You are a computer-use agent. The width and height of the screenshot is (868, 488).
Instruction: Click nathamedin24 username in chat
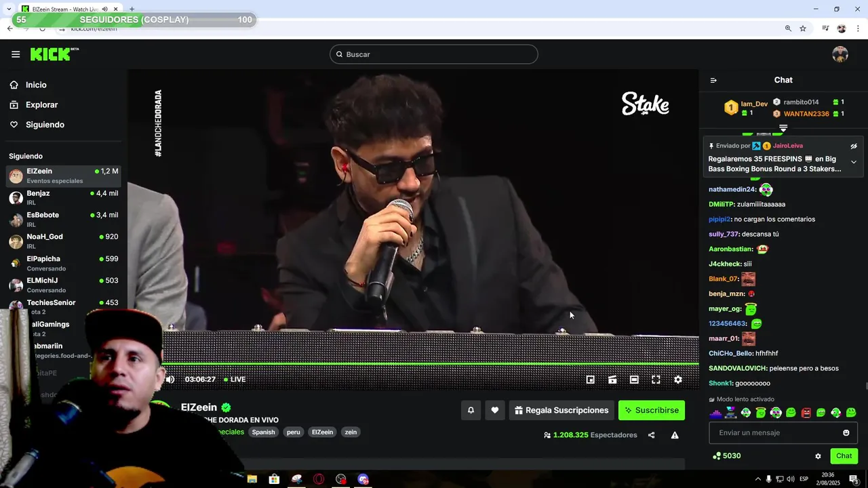point(732,189)
